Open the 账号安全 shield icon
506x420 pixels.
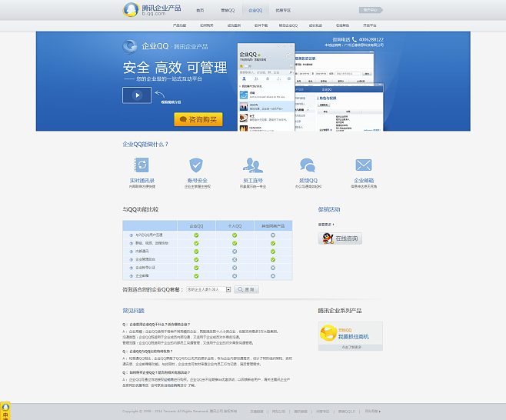196,165
